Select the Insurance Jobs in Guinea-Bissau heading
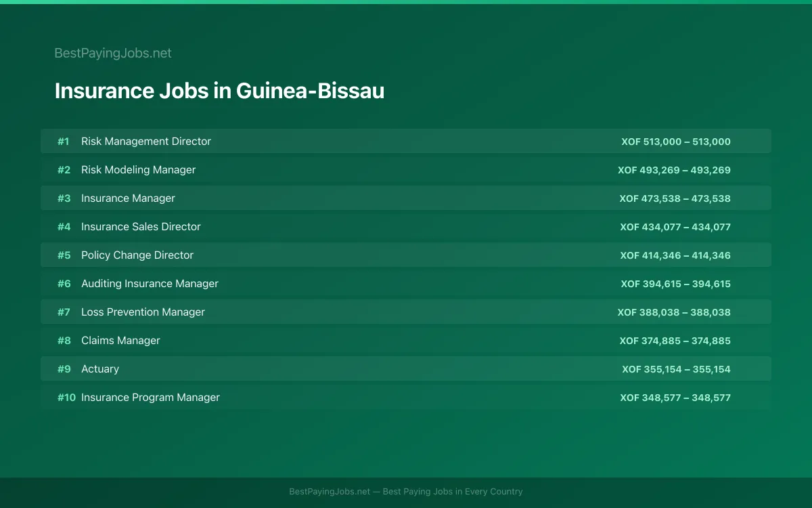 pyautogui.click(x=219, y=91)
